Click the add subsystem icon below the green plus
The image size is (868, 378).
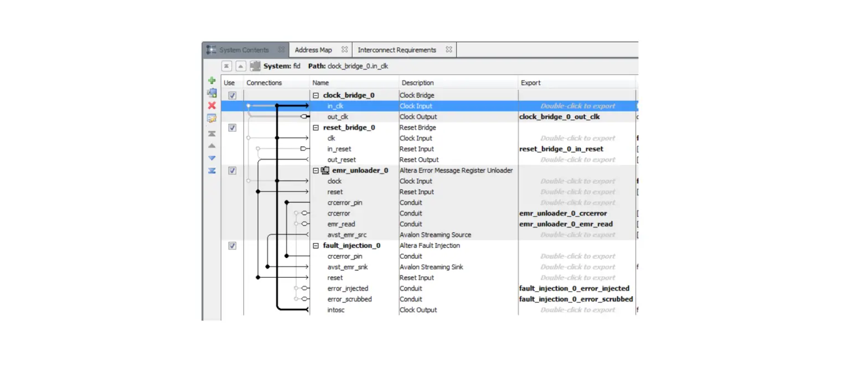(211, 93)
